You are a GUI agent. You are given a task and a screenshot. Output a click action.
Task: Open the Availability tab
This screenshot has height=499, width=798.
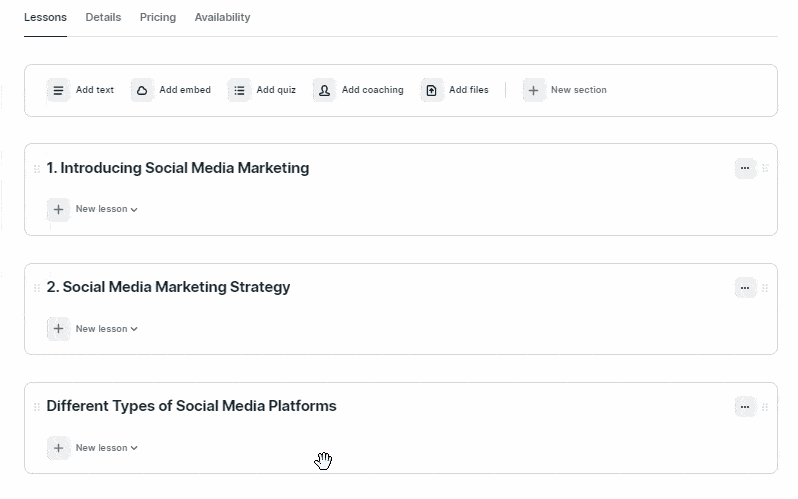click(222, 17)
